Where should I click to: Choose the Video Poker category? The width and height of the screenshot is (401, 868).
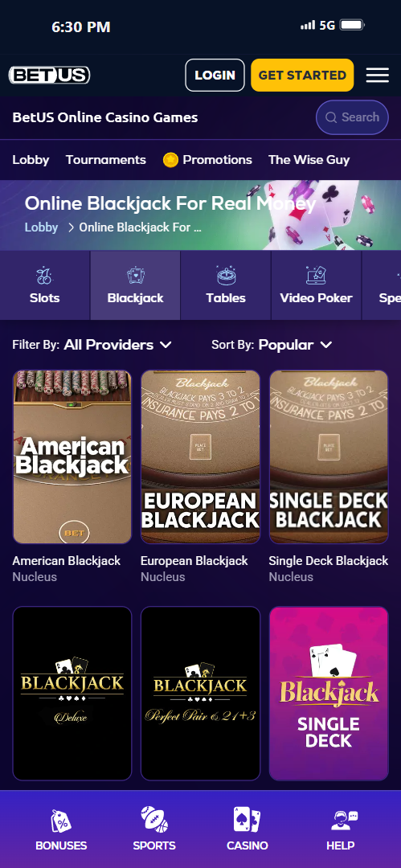[x=317, y=285]
